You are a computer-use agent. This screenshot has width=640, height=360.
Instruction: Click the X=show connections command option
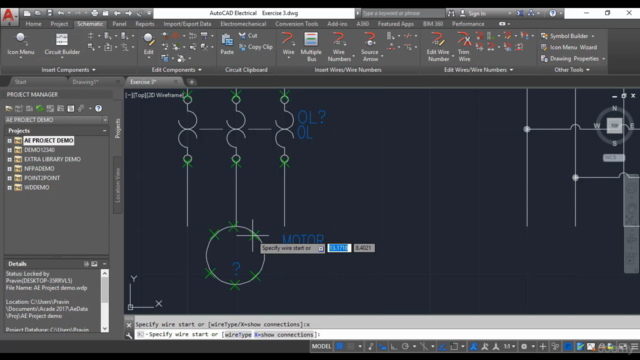284,335
